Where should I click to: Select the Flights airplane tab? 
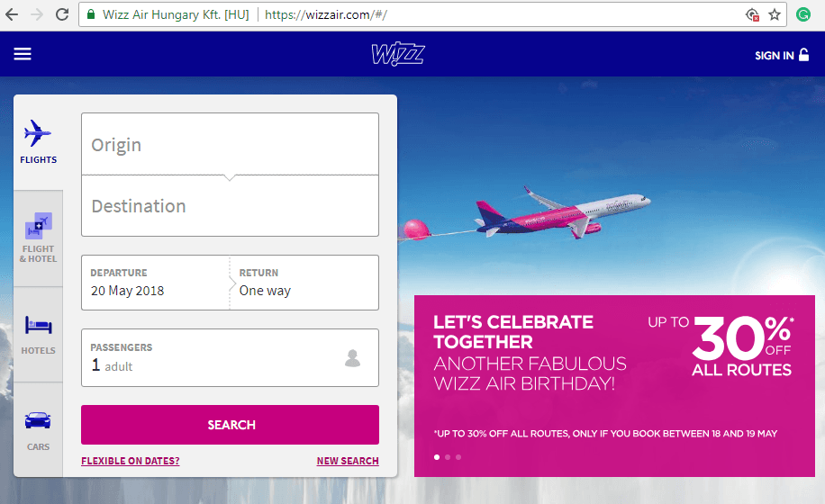pyautogui.click(x=39, y=142)
